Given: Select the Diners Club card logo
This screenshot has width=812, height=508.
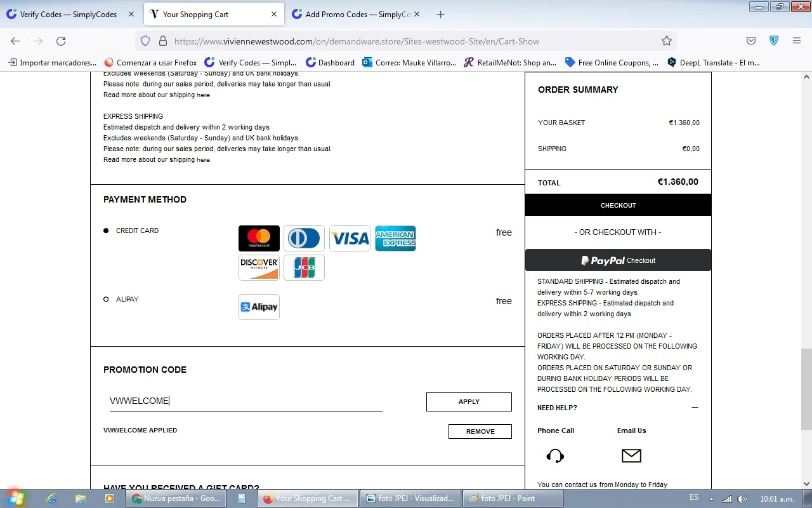Looking at the screenshot, I should pyautogui.click(x=304, y=238).
